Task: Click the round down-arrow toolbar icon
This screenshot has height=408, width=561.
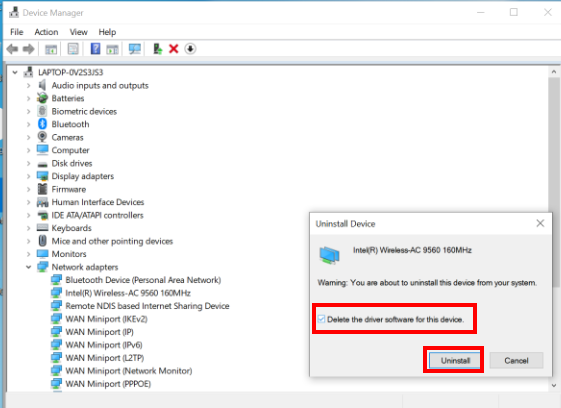Action: tap(190, 49)
